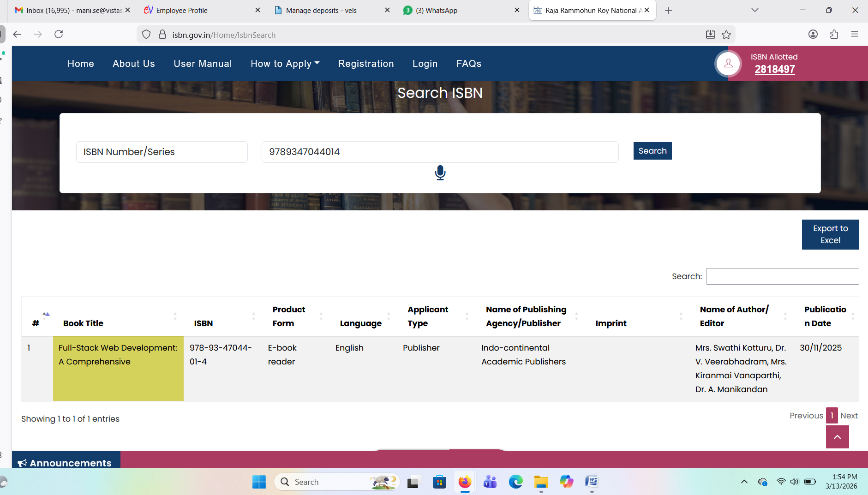
Task: Focus the table Search filter field
Action: 782,276
